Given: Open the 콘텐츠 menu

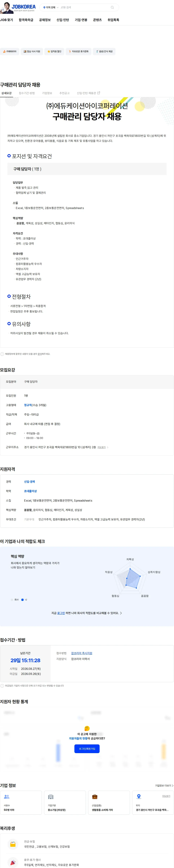Looking at the screenshot, I should tap(97, 20).
